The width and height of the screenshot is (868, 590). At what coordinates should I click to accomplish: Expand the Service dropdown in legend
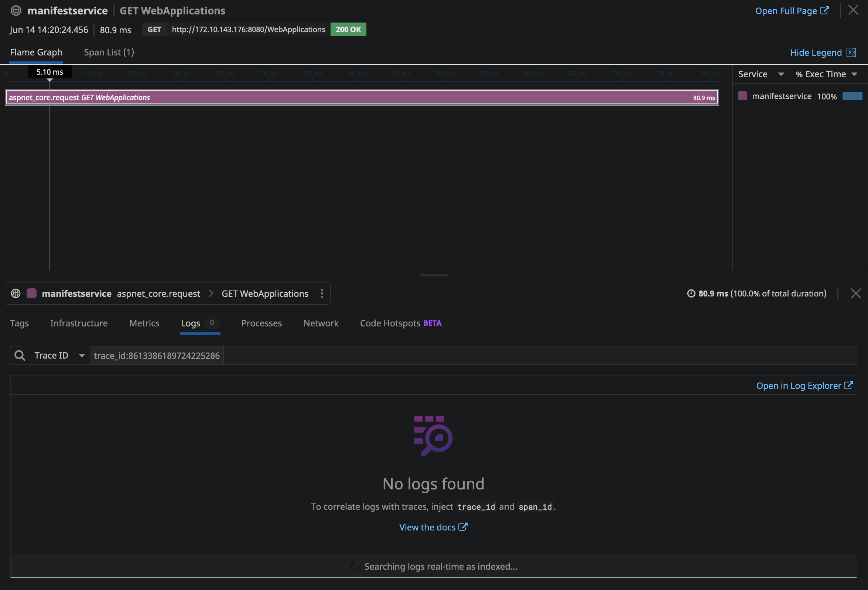761,74
